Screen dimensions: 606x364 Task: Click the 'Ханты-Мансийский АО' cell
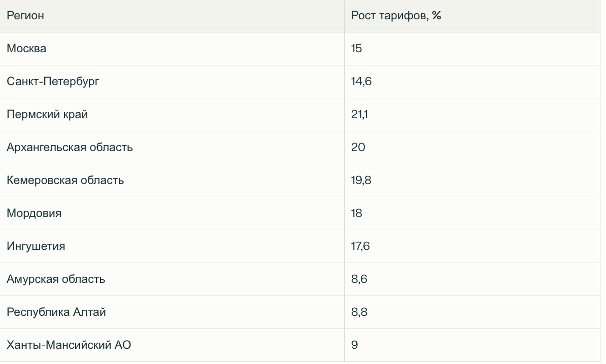69,345
